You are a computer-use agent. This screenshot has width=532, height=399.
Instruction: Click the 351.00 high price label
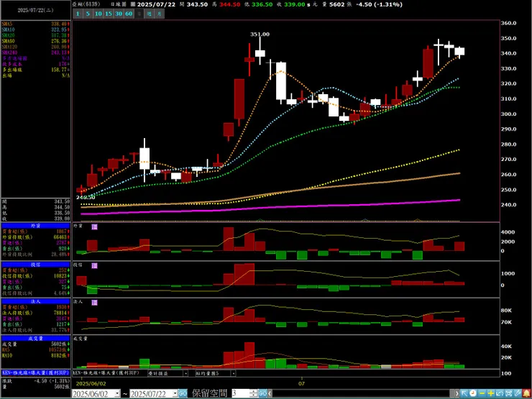click(260, 35)
